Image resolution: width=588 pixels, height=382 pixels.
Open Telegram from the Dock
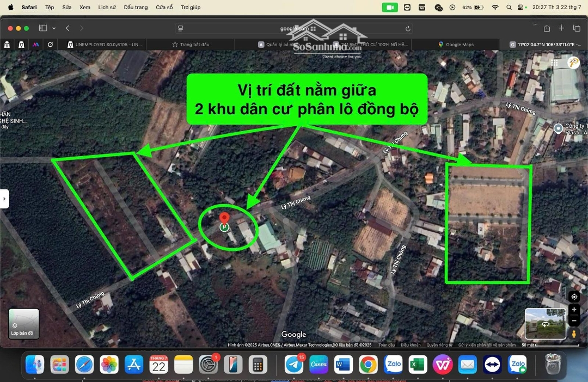294,365
